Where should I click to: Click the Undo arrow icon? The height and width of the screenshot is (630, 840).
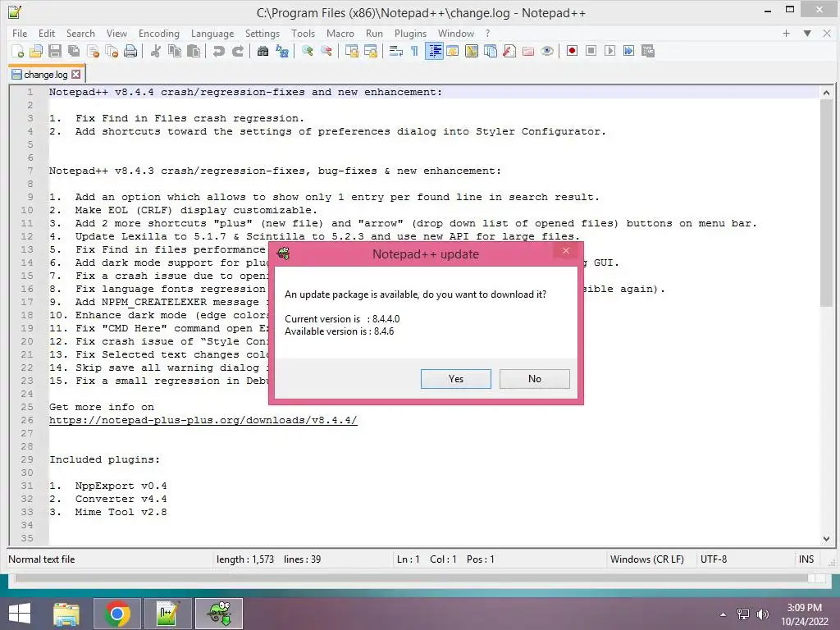coord(218,51)
